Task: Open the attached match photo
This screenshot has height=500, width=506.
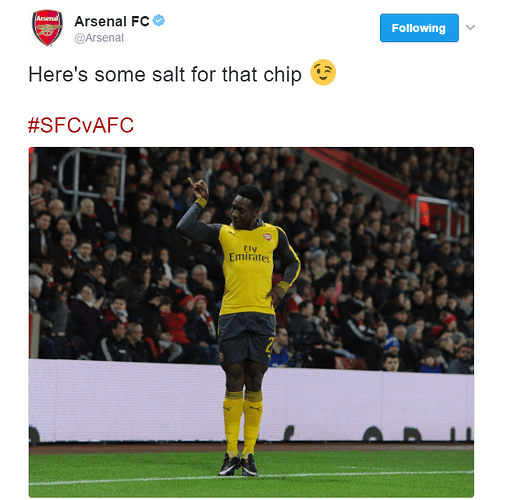Action: 251,322
